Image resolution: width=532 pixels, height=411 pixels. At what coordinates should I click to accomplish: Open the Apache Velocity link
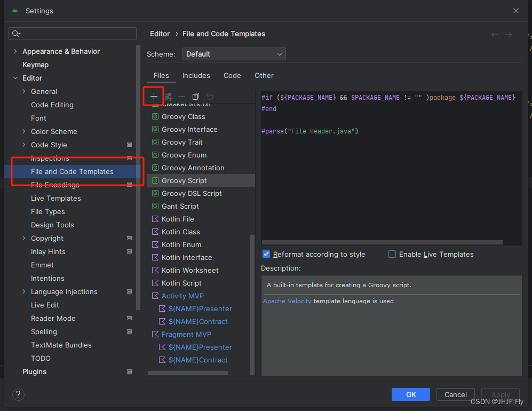287,301
